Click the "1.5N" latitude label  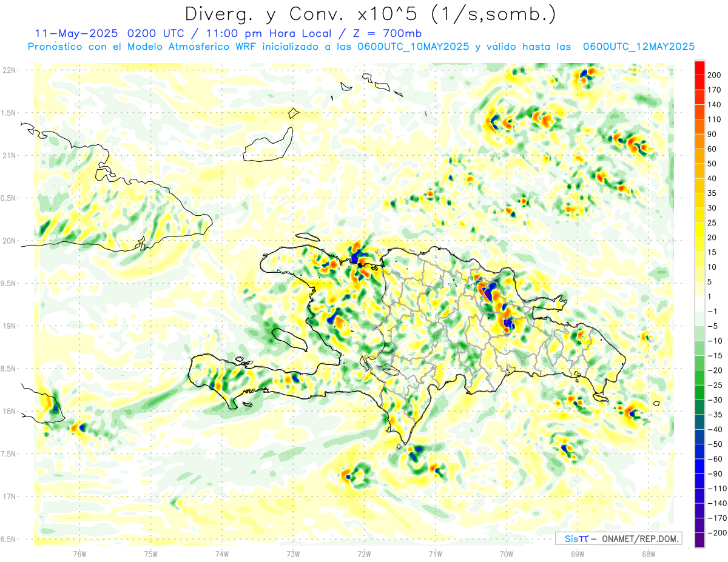pyautogui.click(x=9, y=113)
